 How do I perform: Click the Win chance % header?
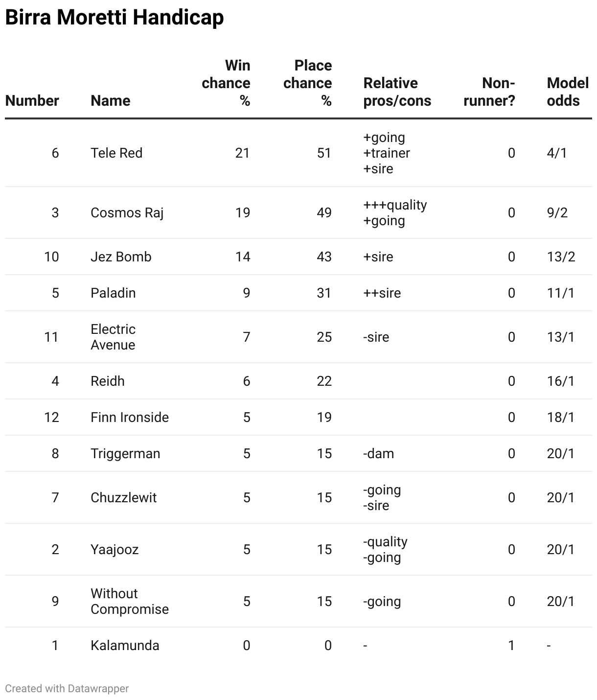tap(226, 83)
